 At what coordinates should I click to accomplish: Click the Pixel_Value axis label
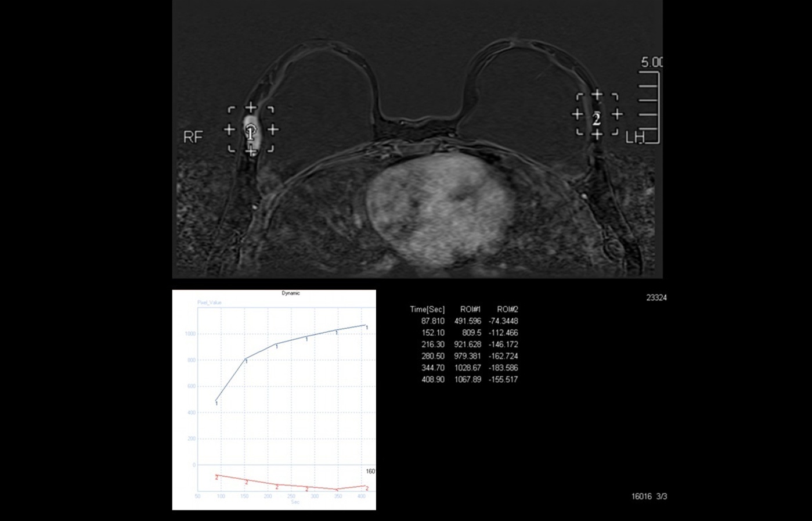click(210, 303)
